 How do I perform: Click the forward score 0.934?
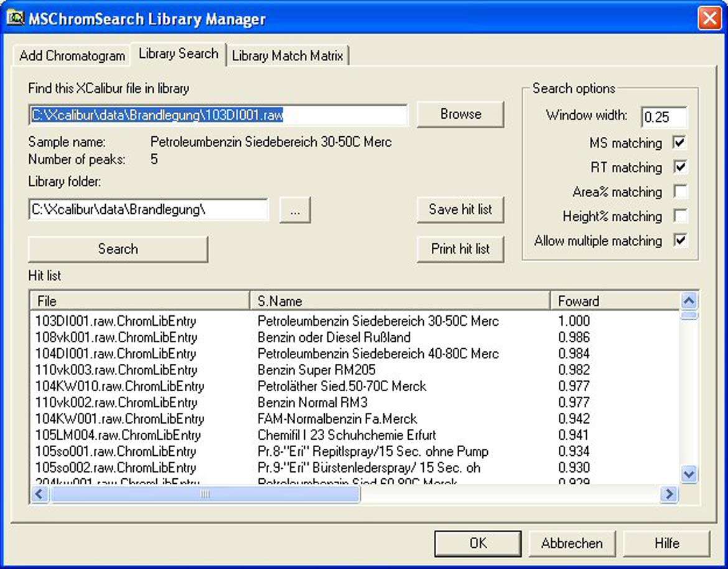pos(574,451)
